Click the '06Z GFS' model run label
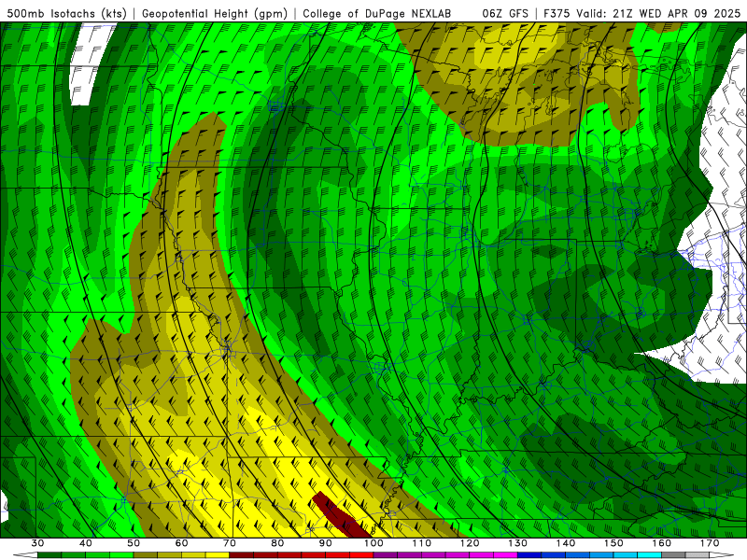This screenshot has width=747, height=560. coord(505,13)
